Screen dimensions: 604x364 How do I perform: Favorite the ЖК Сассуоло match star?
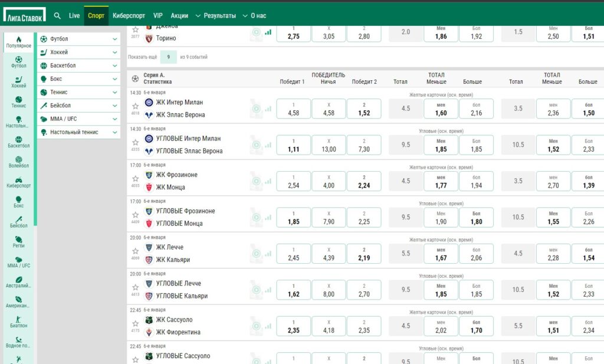tap(135, 323)
